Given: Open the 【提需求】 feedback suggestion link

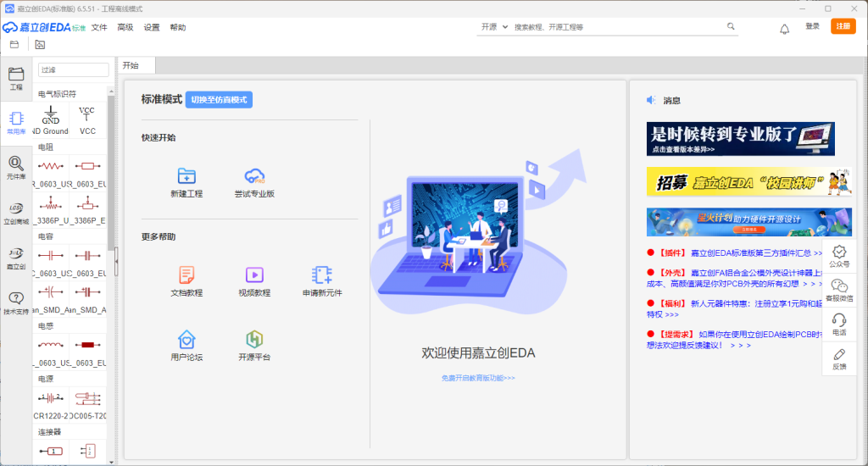Looking at the screenshot, I should [x=735, y=340].
